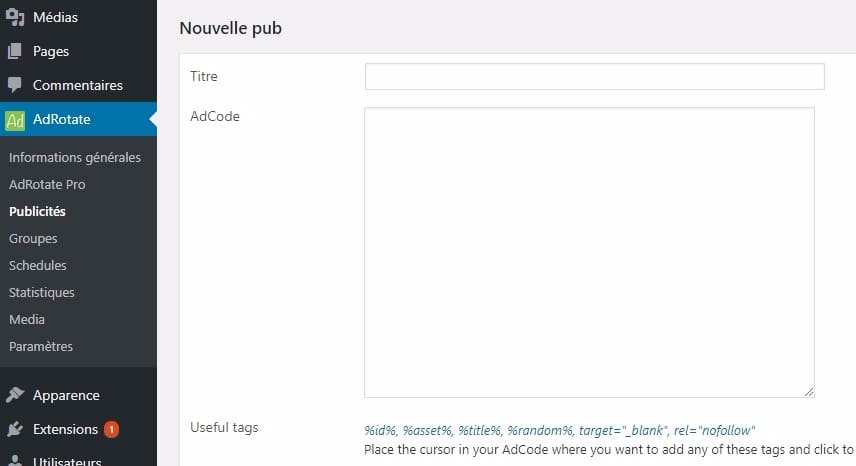
Task: Select the AdRotate menu item
Action: [78, 119]
